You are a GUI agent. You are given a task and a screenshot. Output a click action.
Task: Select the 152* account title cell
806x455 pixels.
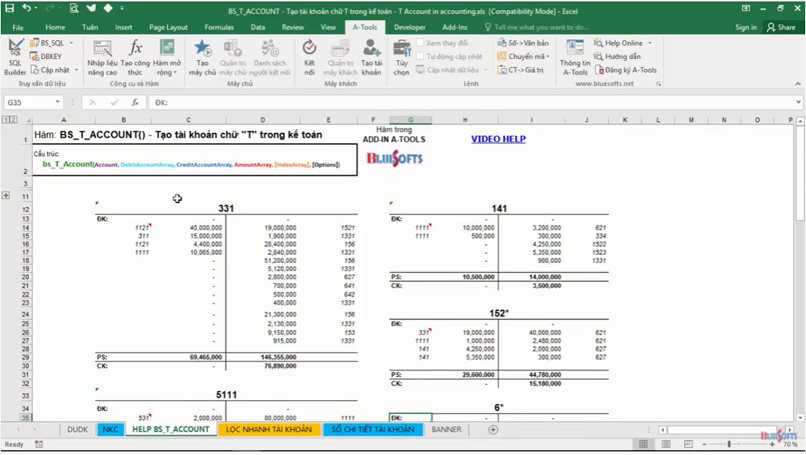499,313
